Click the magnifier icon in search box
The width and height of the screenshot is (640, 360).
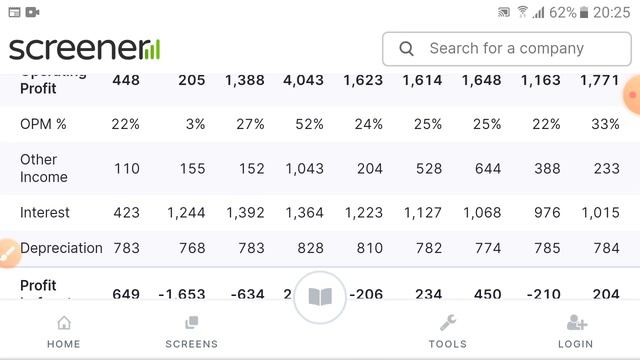pyautogui.click(x=406, y=49)
